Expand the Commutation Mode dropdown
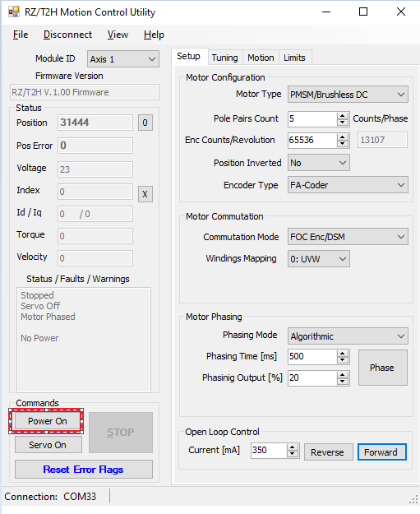Image resolution: width=420 pixels, height=514 pixels. (348, 237)
